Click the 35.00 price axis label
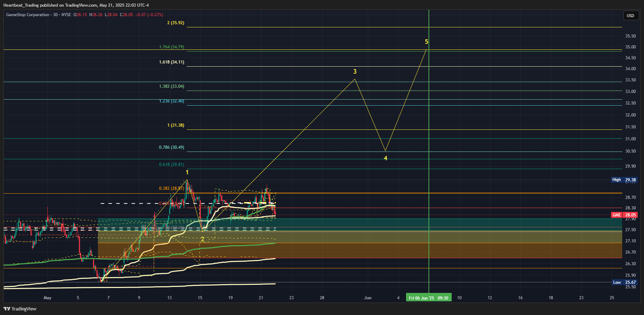Image resolution: width=644 pixels, height=315 pixels. 630,47
